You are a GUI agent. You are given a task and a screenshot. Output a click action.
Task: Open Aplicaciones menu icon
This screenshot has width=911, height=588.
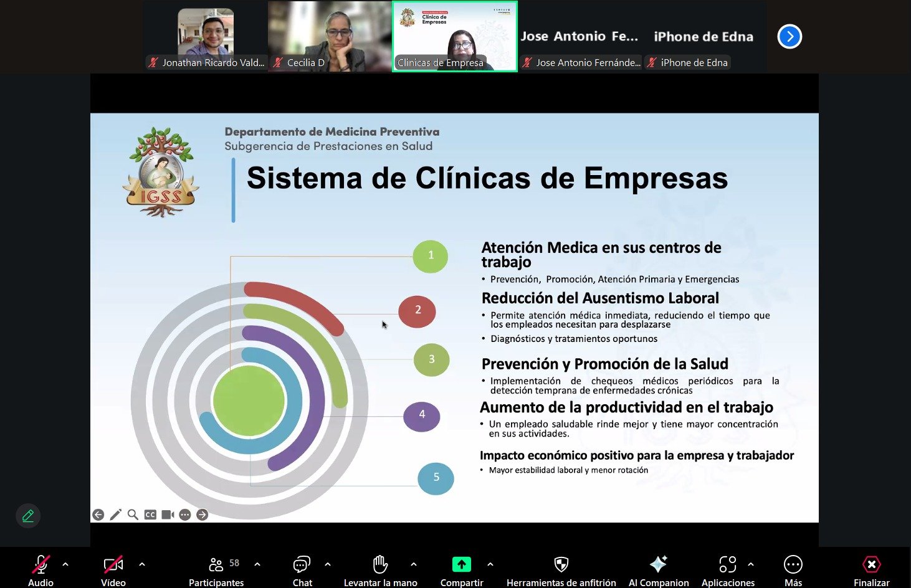click(x=727, y=564)
